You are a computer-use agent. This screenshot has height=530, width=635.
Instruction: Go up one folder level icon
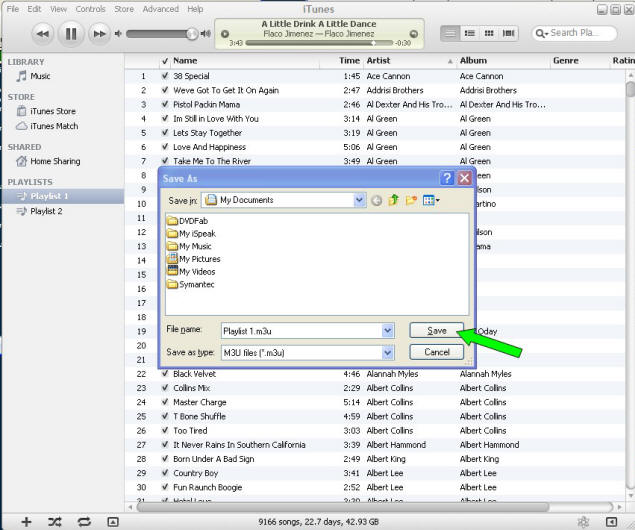click(394, 200)
